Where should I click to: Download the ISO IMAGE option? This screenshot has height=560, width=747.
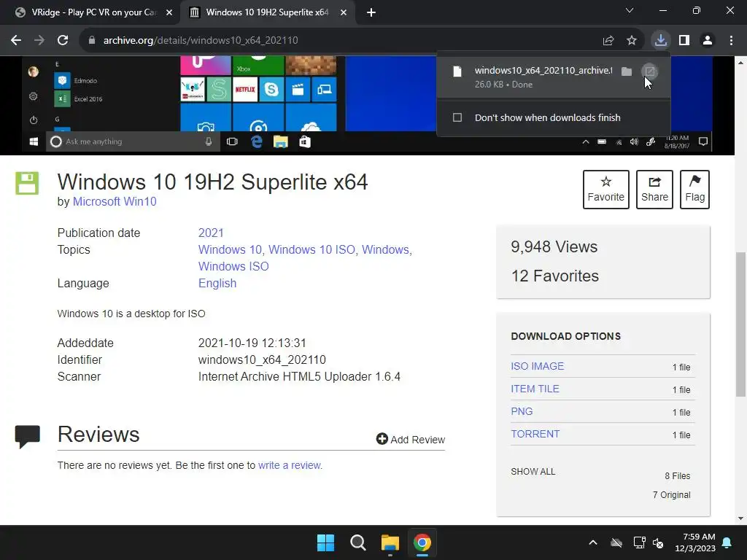point(538,366)
